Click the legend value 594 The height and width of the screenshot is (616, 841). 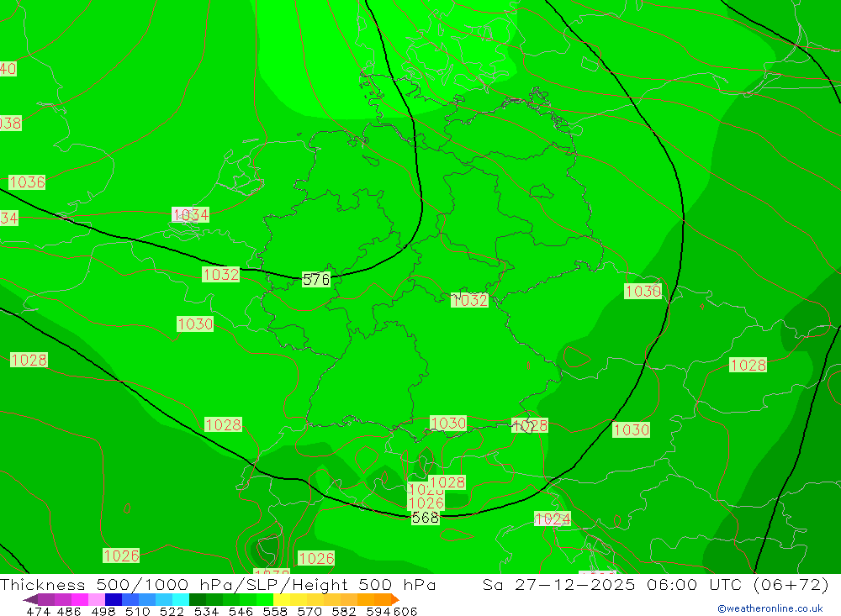tap(378, 611)
